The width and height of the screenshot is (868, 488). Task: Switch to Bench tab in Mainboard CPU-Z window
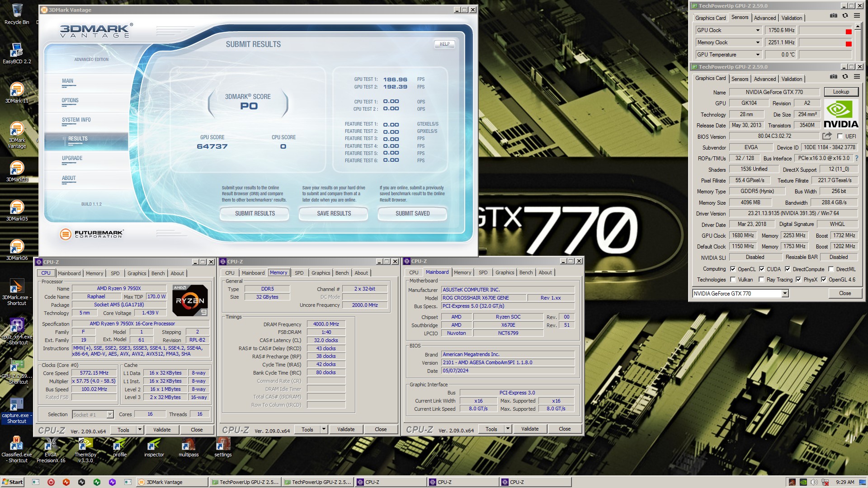pos(526,272)
